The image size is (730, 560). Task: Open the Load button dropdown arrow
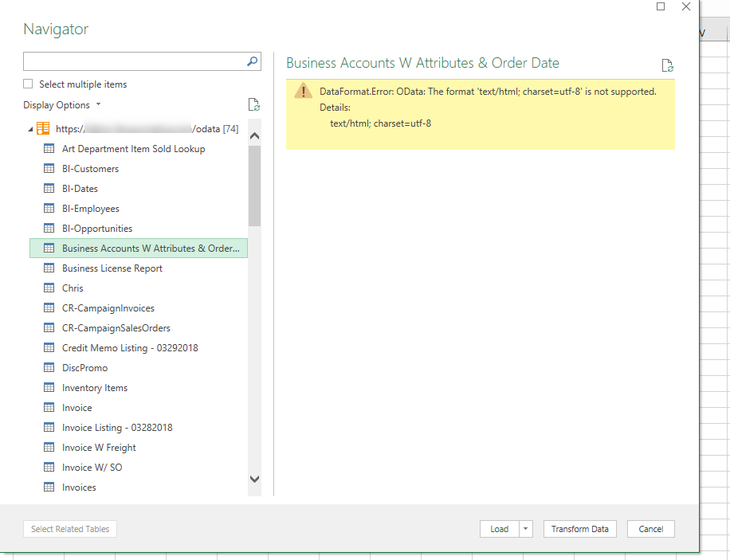526,529
